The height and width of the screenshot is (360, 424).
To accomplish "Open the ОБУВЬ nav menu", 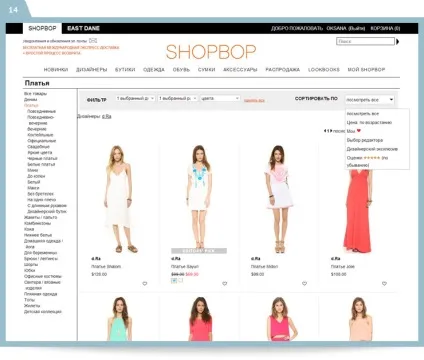I will (x=181, y=70).
